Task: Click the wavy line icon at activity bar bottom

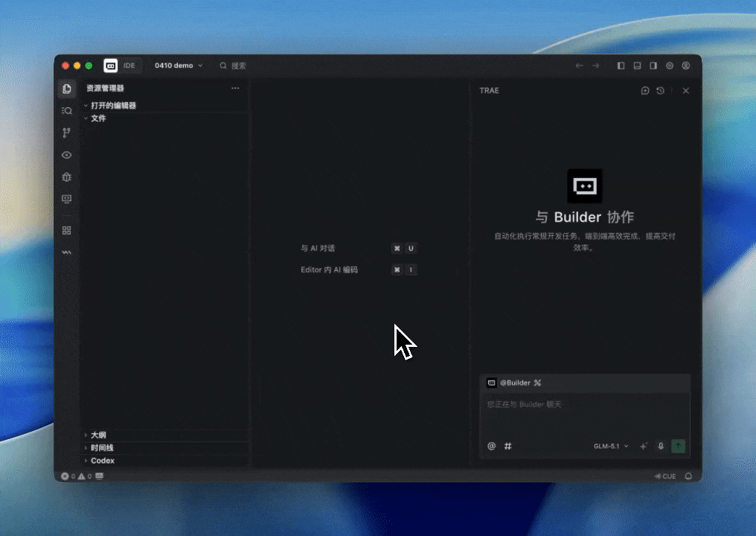Action: (x=66, y=252)
